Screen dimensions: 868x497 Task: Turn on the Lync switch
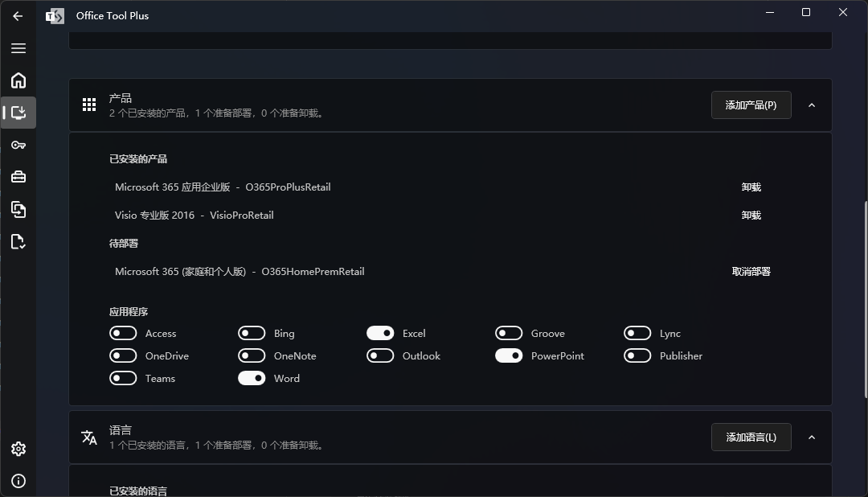(637, 333)
